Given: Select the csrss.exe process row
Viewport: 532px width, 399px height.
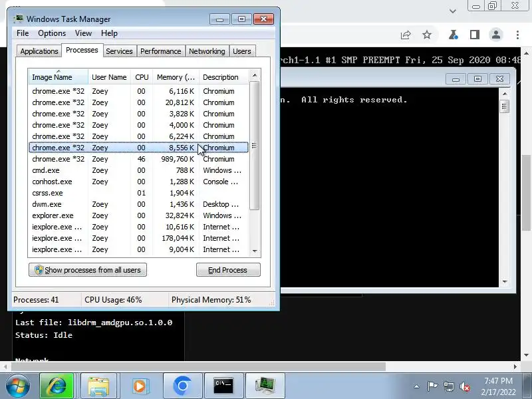Looking at the screenshot, I should pos(139,193).
